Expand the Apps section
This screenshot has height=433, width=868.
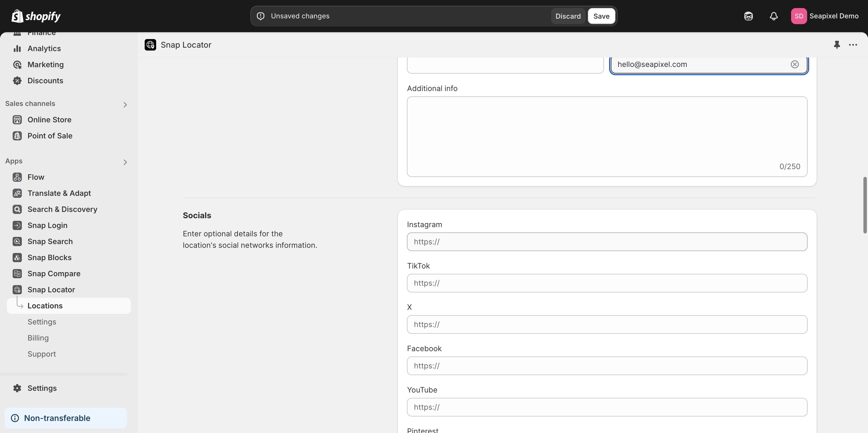click(x=125, y=162)
